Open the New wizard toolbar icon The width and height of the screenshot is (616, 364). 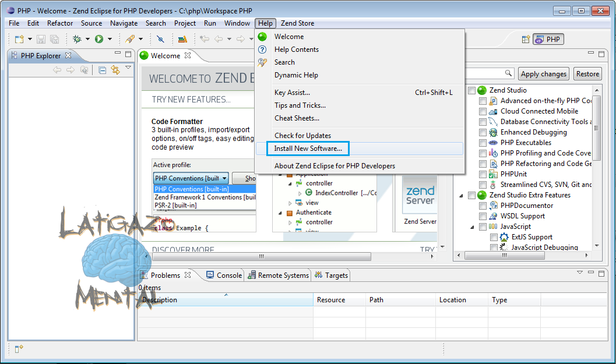tap(19, 38)
